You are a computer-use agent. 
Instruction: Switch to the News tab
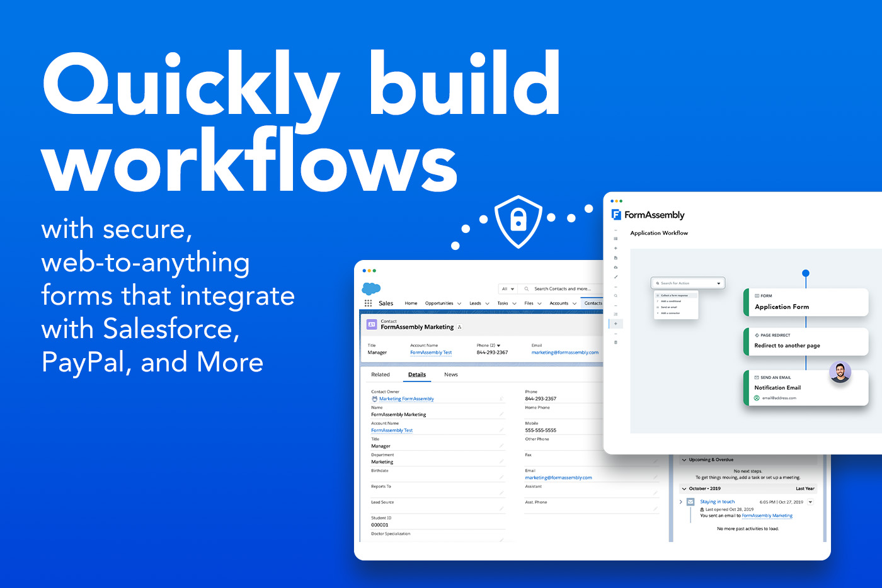451,375
